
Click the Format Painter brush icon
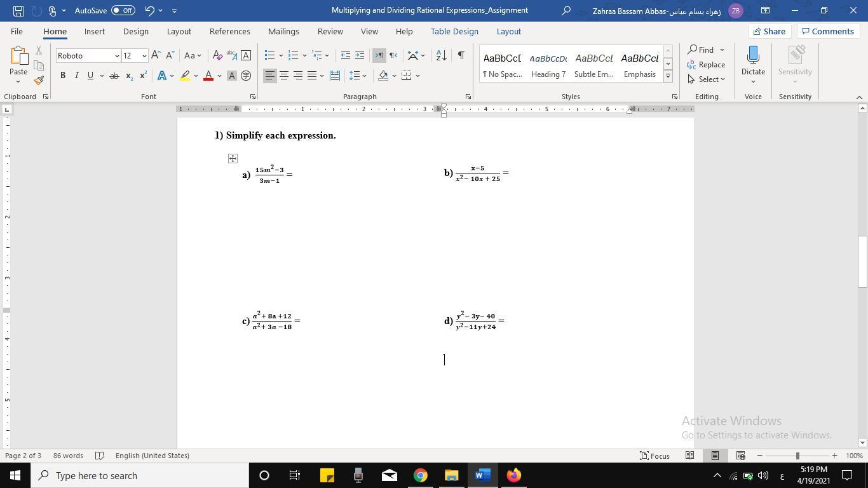click(39, 81)
